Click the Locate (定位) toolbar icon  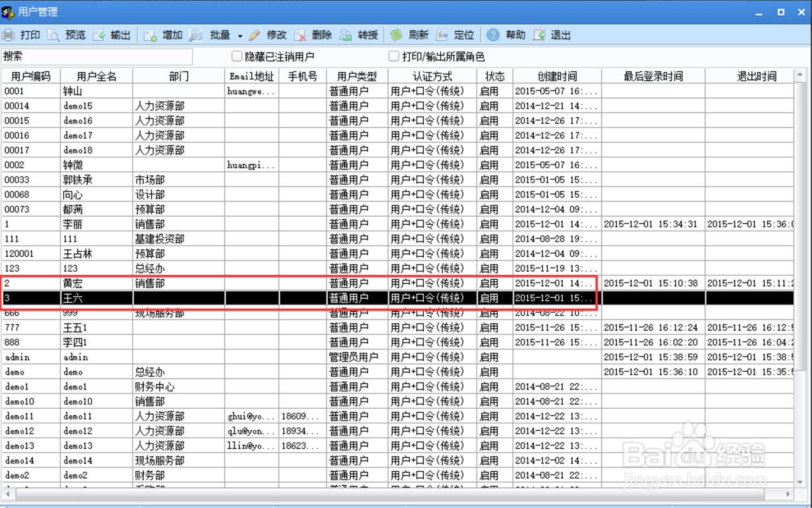442,35
